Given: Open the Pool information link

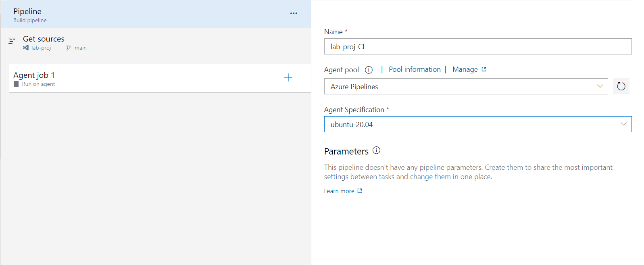Looking at the screenshot, I should pos(415,69).
